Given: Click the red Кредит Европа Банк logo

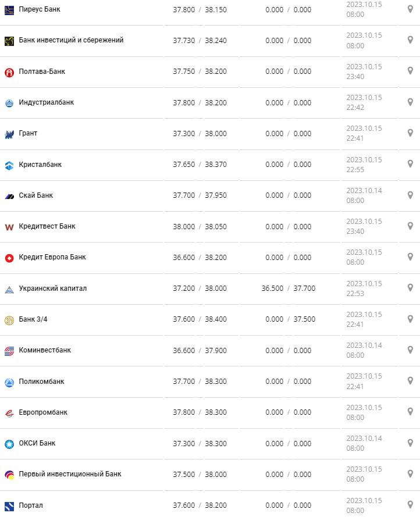Looking at the screenshot, I should pos(9,258).
